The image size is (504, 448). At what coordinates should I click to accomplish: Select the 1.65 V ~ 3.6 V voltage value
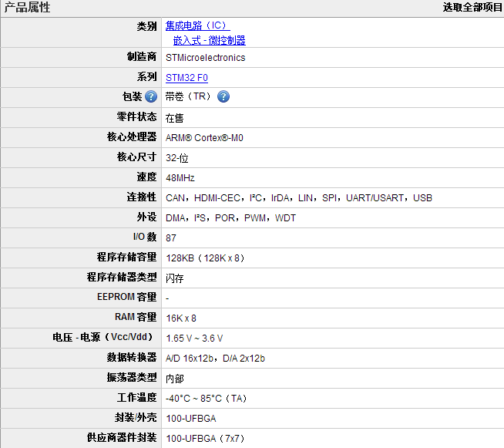click(x=194, y=339)
